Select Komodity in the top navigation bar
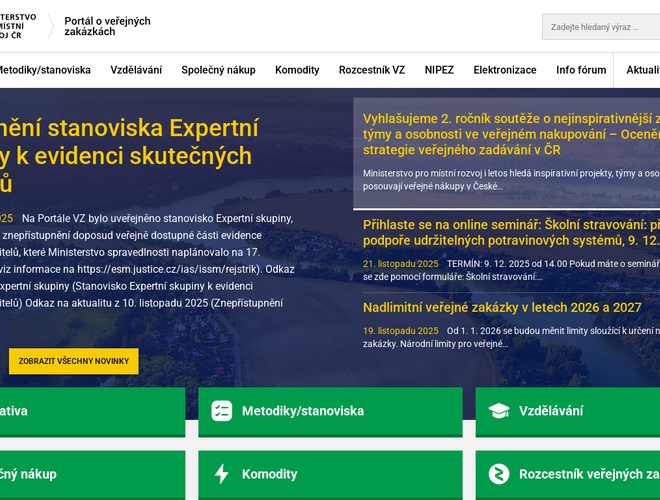The height and width of the screenshot is (500, 660). tap(297, 70)
